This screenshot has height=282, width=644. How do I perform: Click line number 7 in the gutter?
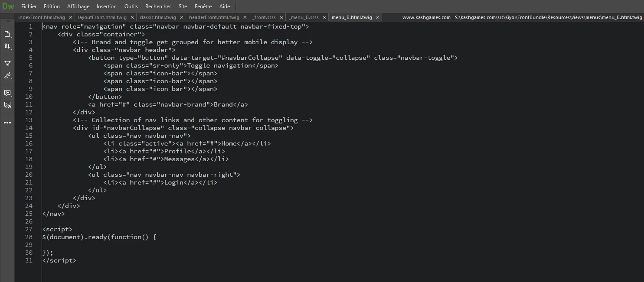30,73
